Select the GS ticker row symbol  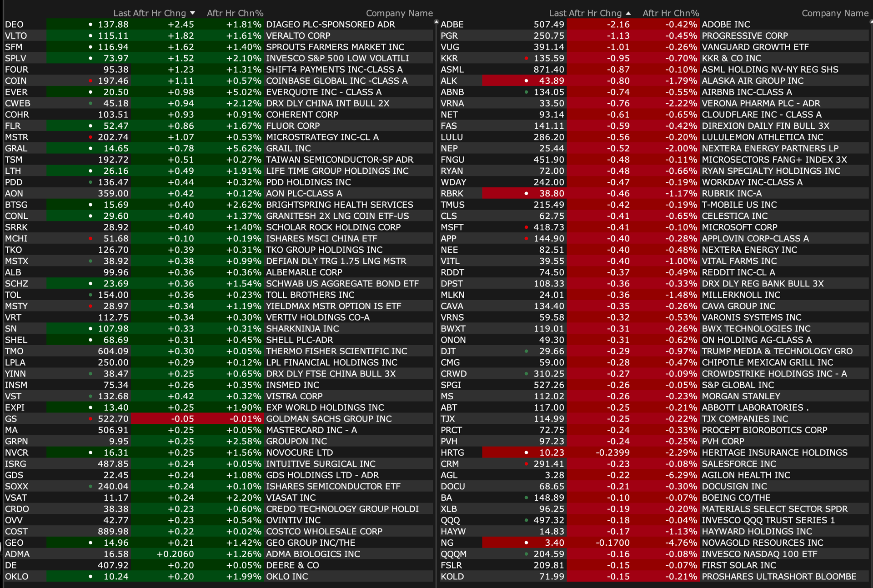coord(11,419)
